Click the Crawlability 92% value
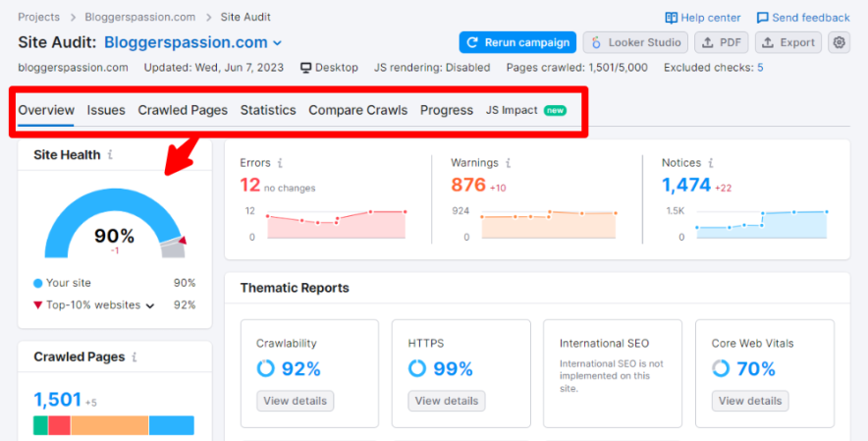This screenshot has width=868, height=441. coord(301,368)
